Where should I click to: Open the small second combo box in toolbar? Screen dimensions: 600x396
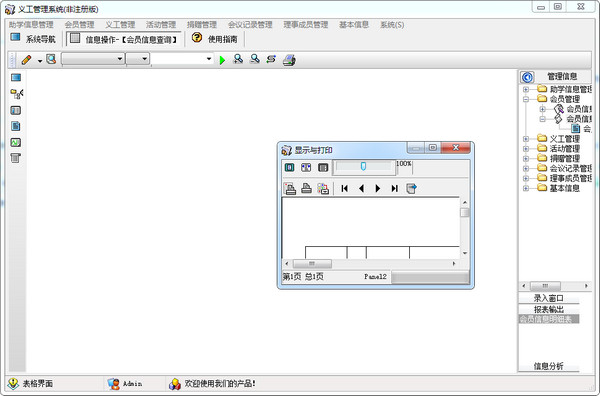coord(138,59)
